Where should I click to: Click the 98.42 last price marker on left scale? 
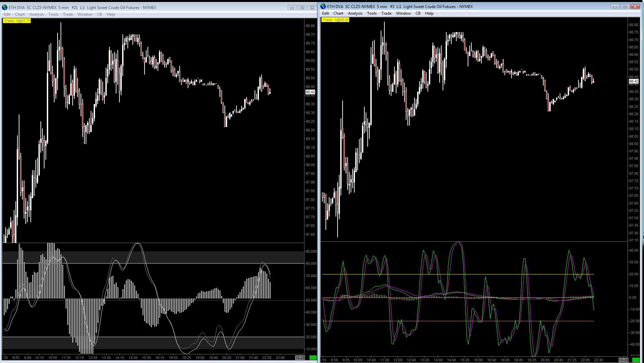[x=310, y=92]
